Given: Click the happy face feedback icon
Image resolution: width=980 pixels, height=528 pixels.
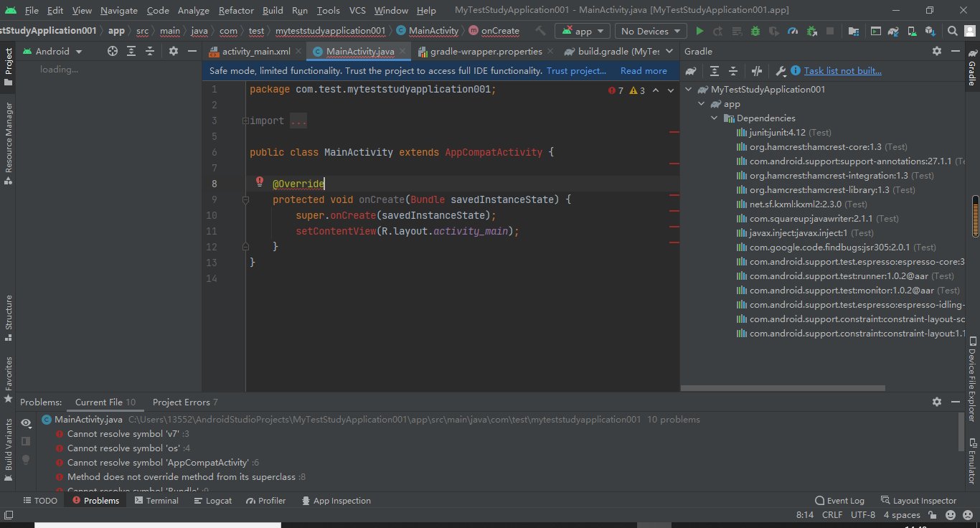Looking at the screenshot, I should tap(951, 515).
